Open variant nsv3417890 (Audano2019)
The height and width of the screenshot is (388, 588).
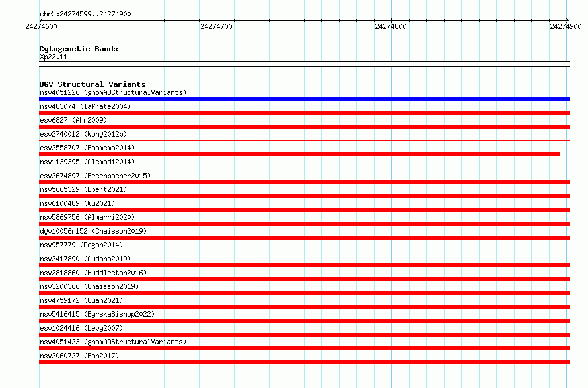click(x=85, y=259)
